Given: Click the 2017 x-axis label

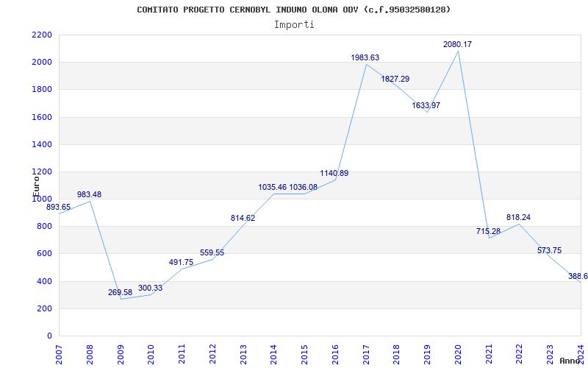Looking at the screenshot, I should [x=366, y=354].
